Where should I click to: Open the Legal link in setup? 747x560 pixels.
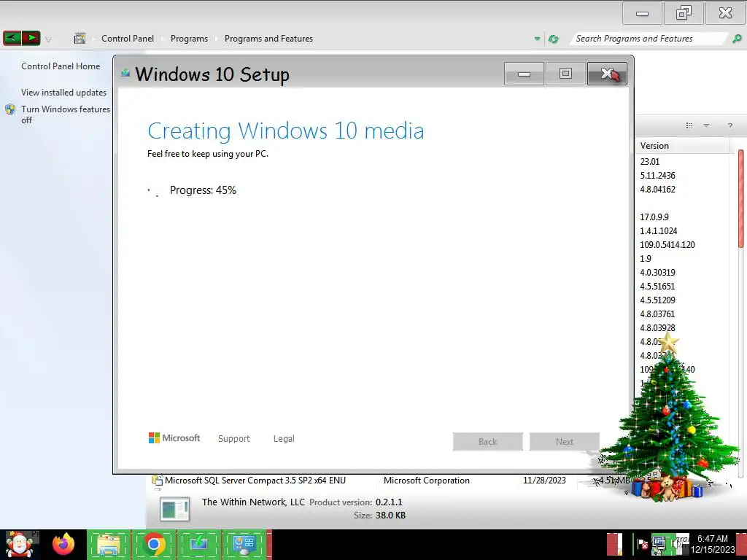click(x=284, y=438)
